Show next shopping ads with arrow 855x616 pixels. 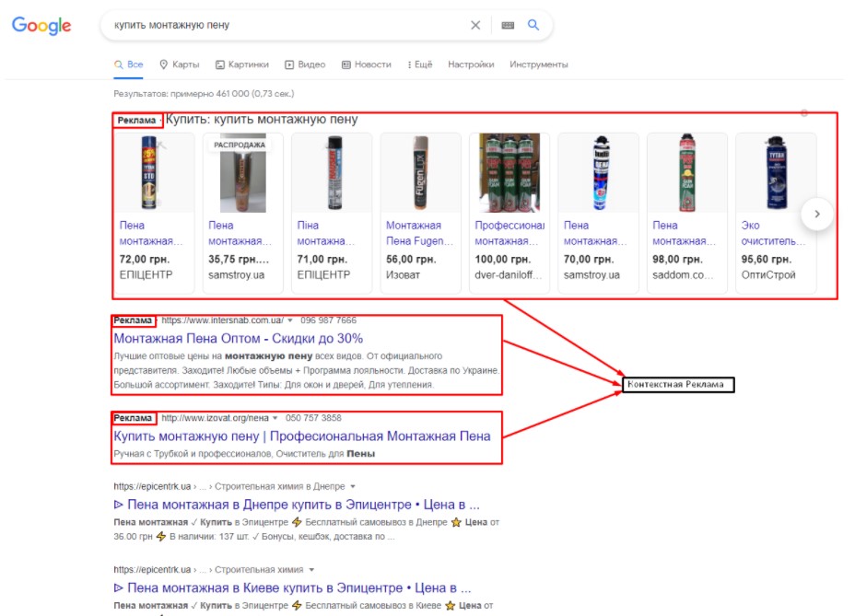pyautogui.click(x=817, y=215)
